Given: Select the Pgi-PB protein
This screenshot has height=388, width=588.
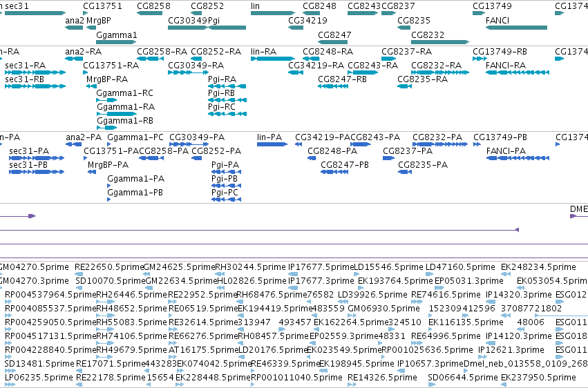Looking at the screenshot, I should (227, 186).
